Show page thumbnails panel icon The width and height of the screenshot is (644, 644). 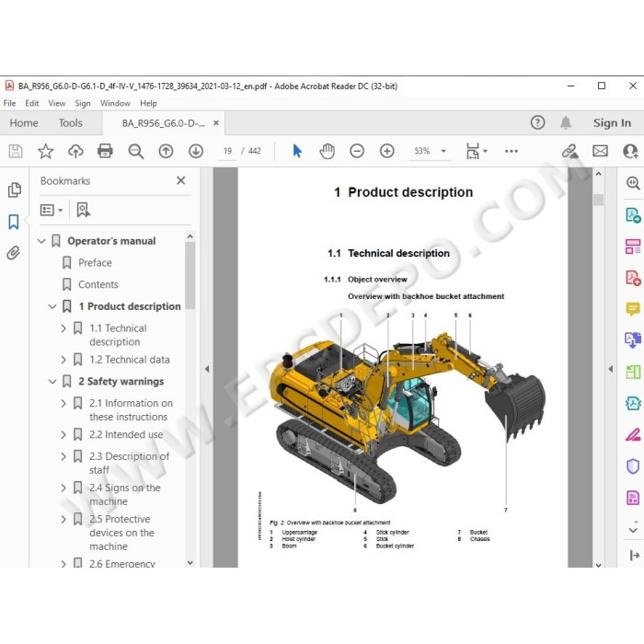[15, 190]
